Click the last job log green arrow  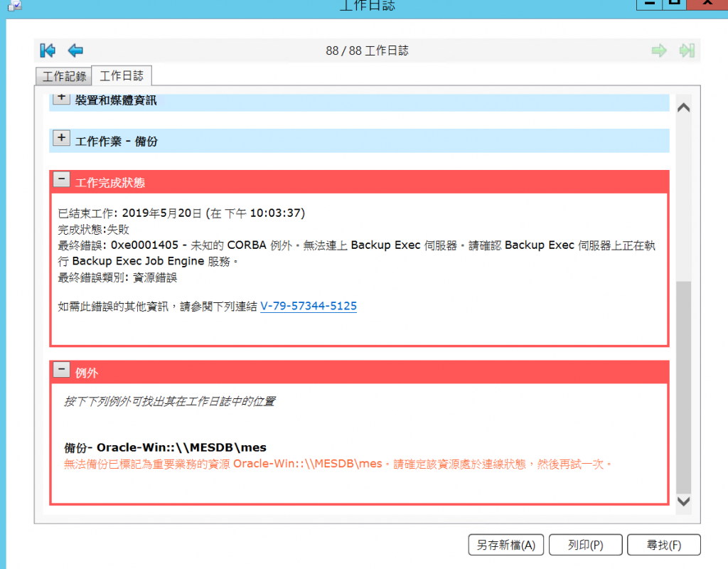[687, 50]
